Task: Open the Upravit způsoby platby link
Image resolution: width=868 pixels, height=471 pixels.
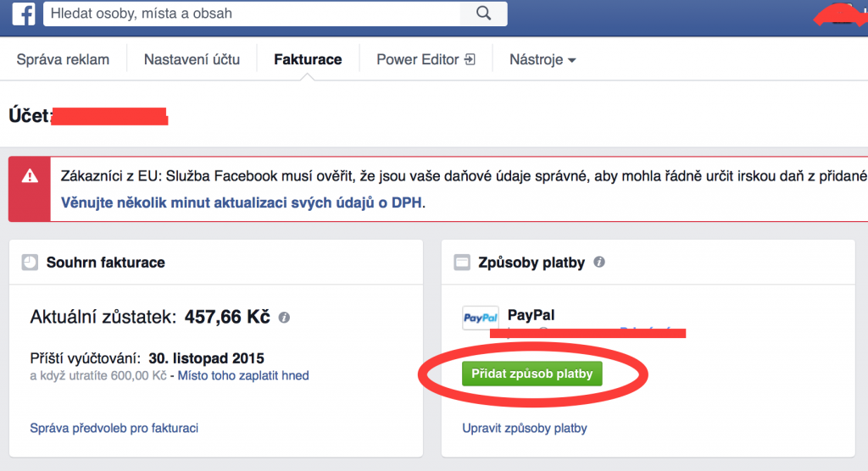Action: (525, 428)
